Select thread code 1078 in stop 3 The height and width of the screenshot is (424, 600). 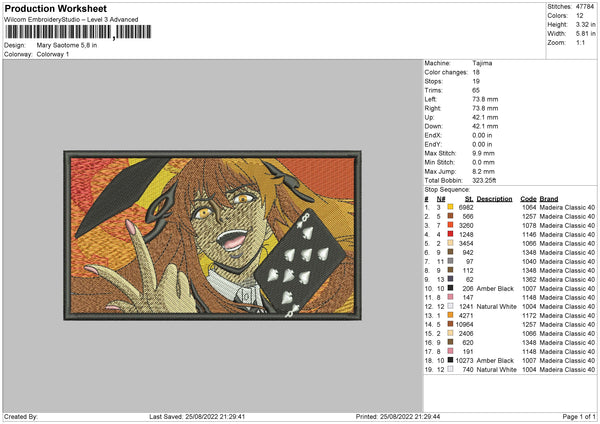[x=529, y=225]
